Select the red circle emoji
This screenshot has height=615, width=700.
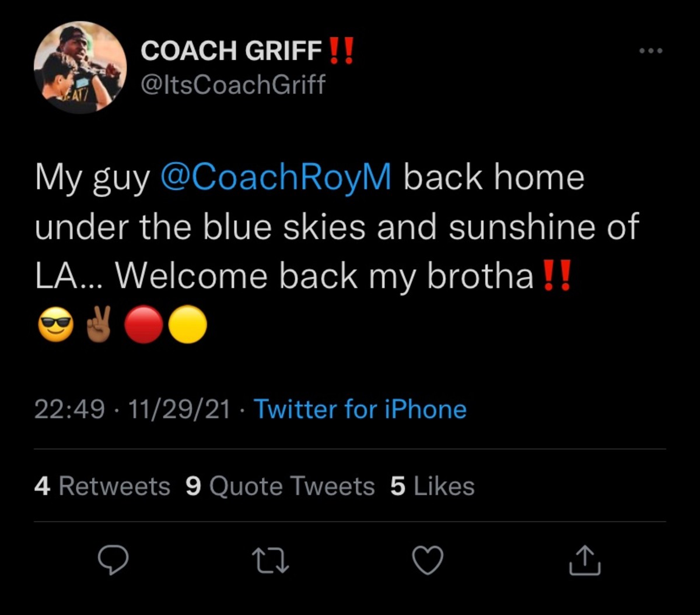[144, 325]
